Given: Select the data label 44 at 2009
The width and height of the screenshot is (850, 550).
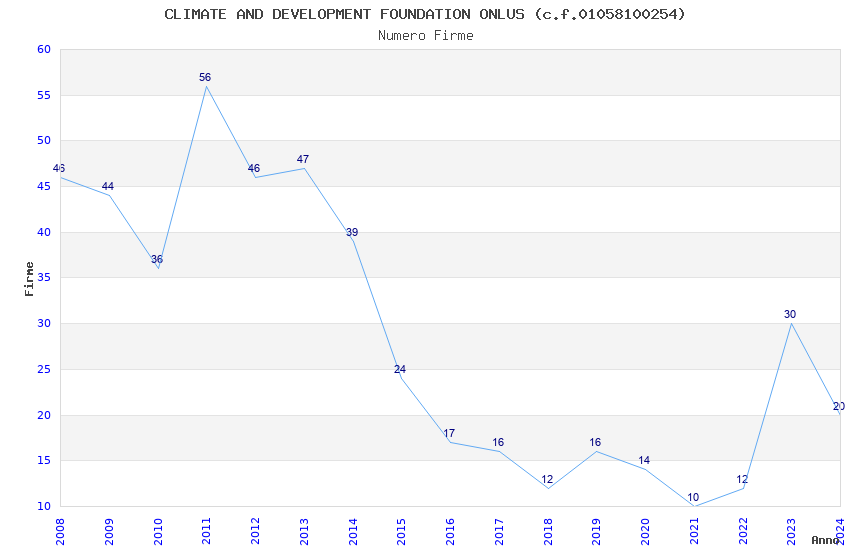Looking at the screenshot, I should tap(108, 186).
